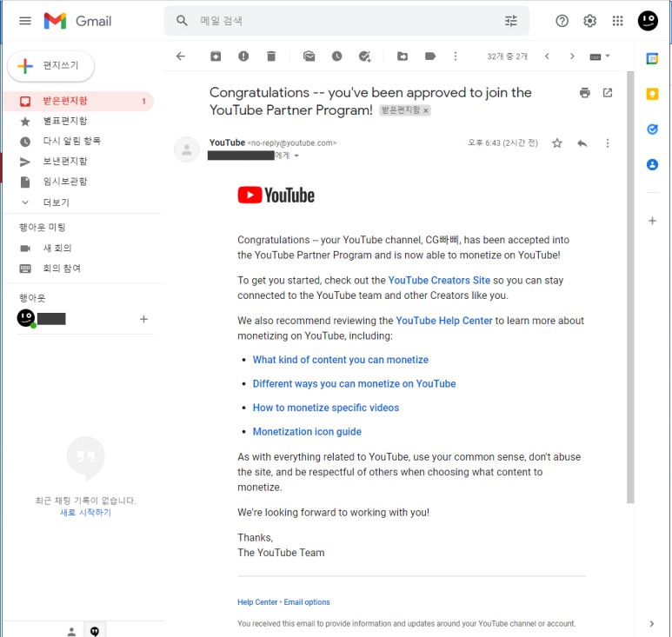Click sender avatar of YouTube

(x=186, y=149)
